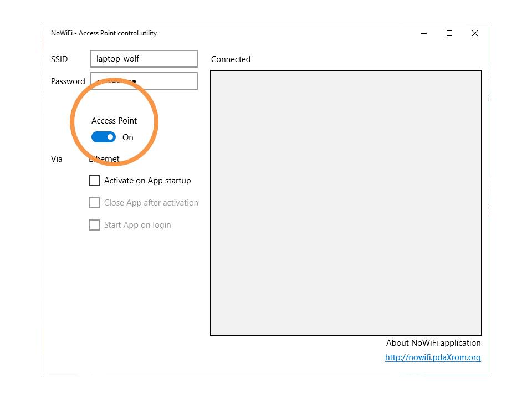The image size is (532, 399).
Task: Minimize the NoWiFi window
Action: click(424, 33)
